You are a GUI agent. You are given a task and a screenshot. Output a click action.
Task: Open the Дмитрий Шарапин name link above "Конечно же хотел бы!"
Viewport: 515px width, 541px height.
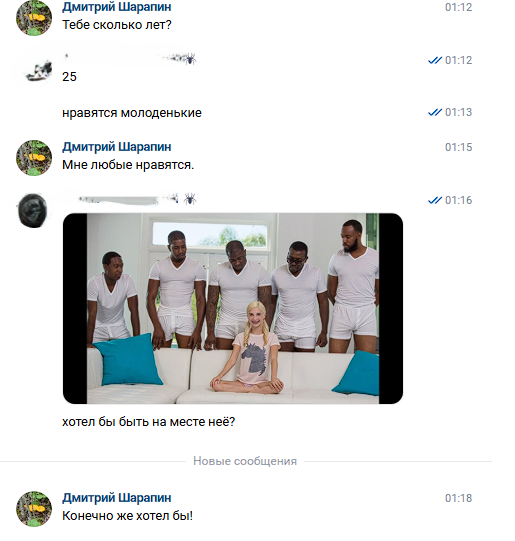point(117,498)
